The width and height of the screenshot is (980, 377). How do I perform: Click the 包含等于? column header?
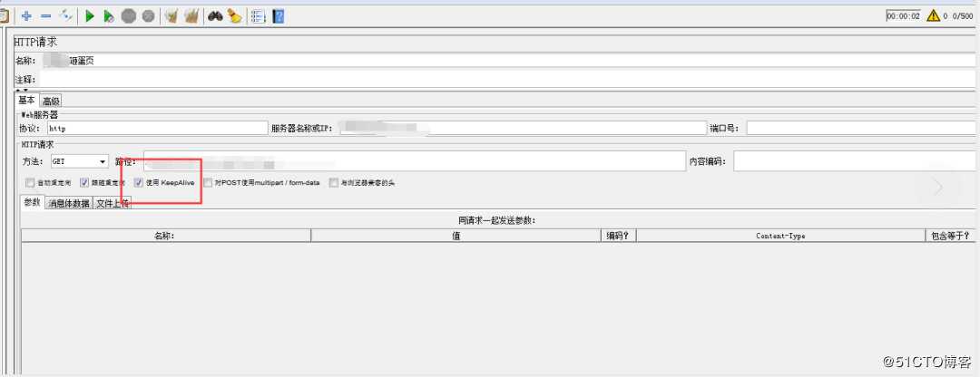point(950,236)
